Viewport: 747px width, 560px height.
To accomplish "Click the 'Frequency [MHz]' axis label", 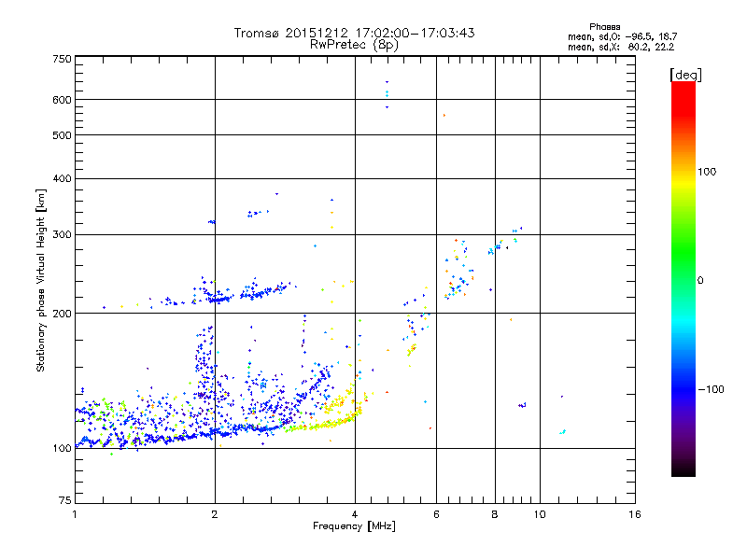I will [354, 526].
